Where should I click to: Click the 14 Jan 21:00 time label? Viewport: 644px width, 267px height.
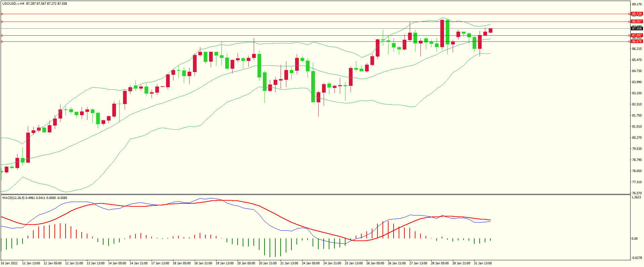[x=139, y=263]
